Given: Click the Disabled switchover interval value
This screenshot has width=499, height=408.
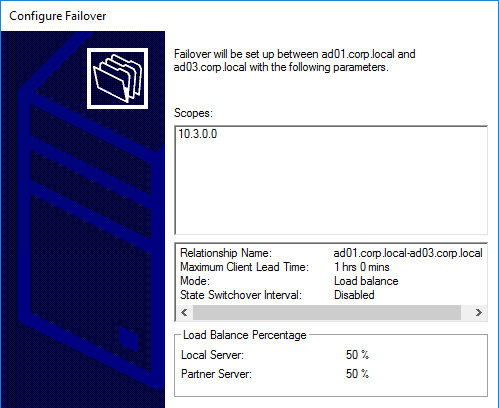Looking at the screenshot, I should pos(354,295).
